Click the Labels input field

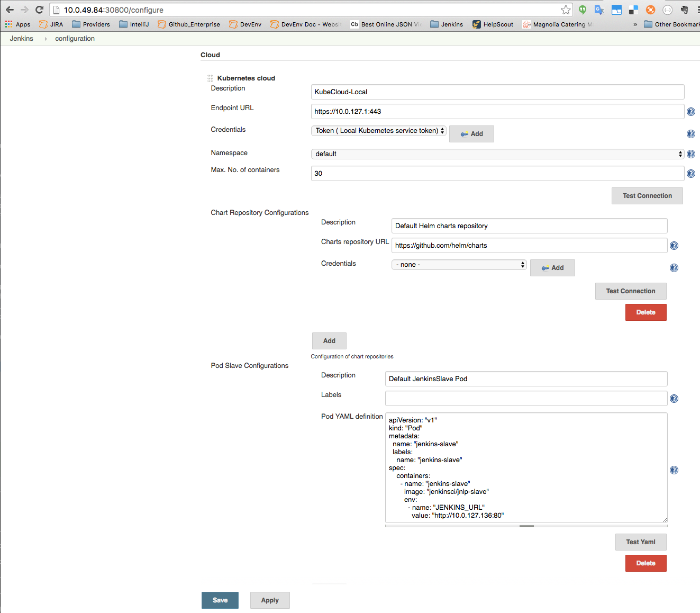pyautogui.click(x=526, y=398)
